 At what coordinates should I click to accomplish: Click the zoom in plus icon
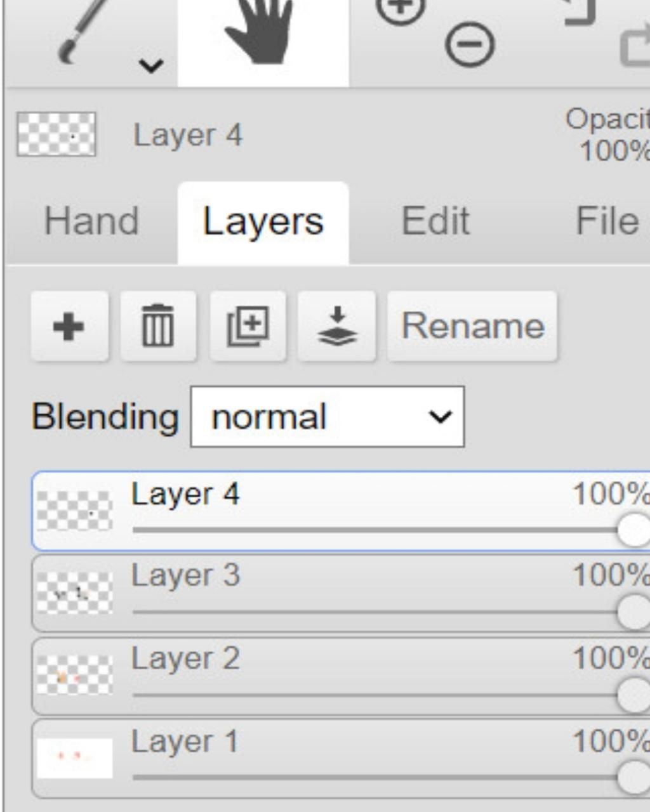(x=400, y=10)
